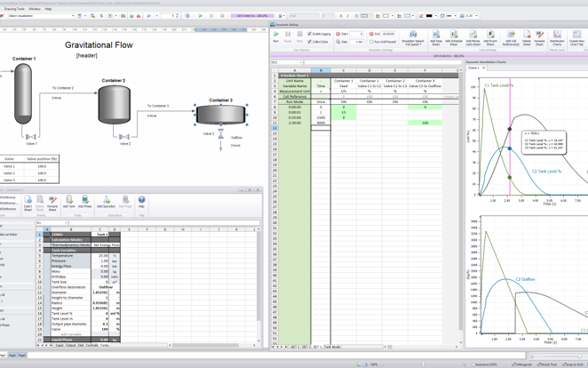Select Container 3 tank on flowsheet
Image resolution: width=588 pixels, height=368 pixels.
point(221,115)
